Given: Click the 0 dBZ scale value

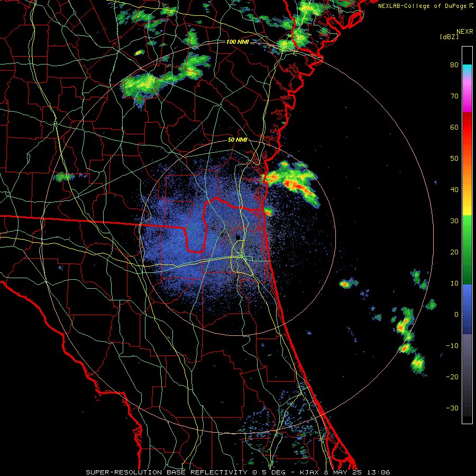Looking at the screenshot, I should (x=456, y=315).
